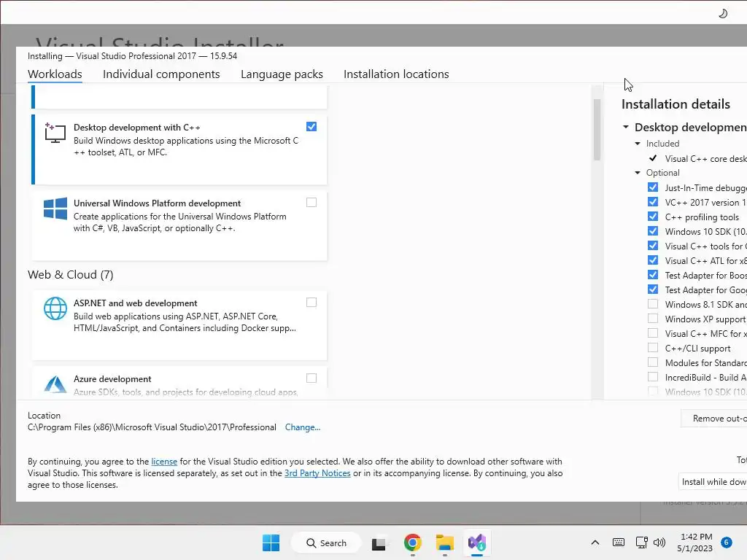Check Windows XP support option
The width and height of the screenshot is (747, 560).
(653, 319)
